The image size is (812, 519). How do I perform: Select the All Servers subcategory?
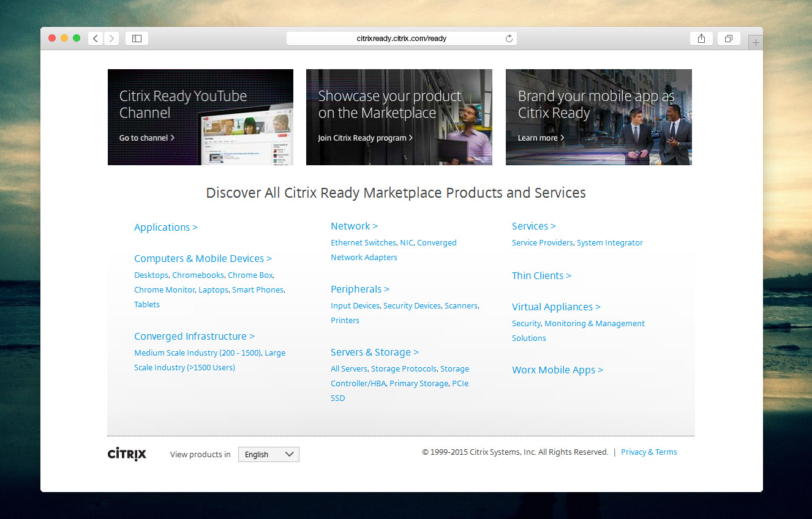coord(349,368)
